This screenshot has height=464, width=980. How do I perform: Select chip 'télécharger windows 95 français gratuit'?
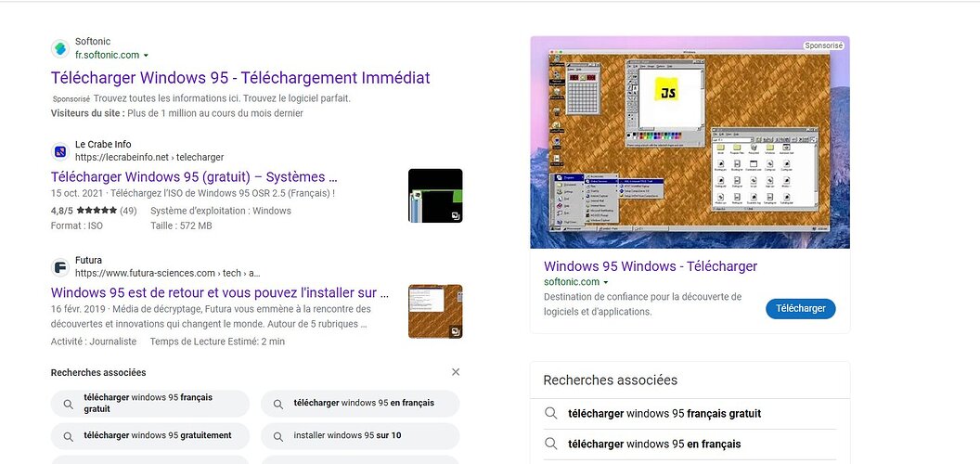150,404
